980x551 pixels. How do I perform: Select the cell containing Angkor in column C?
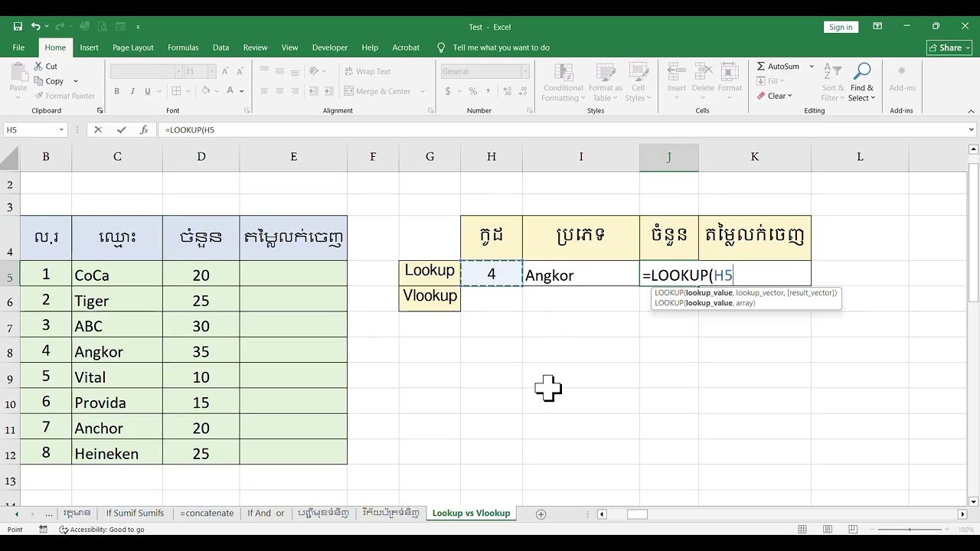pos(117,350)
